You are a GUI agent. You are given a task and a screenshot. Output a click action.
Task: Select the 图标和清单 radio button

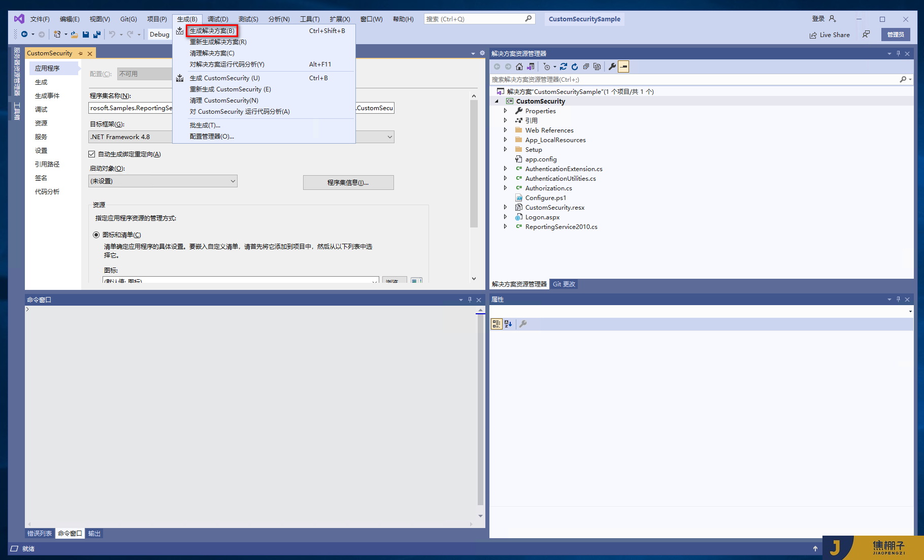[x=96, y=235]
